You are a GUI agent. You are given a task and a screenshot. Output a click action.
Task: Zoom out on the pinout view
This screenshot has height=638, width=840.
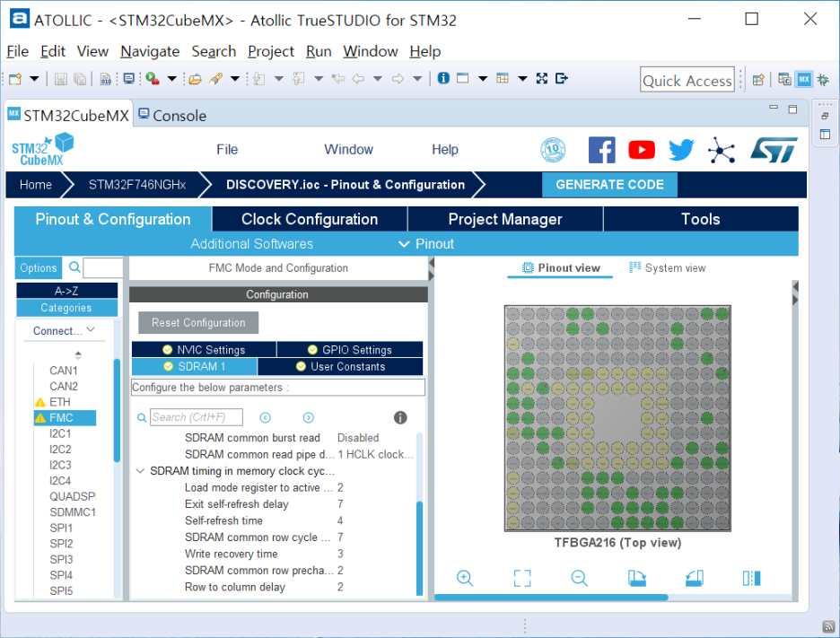(579, 578)
